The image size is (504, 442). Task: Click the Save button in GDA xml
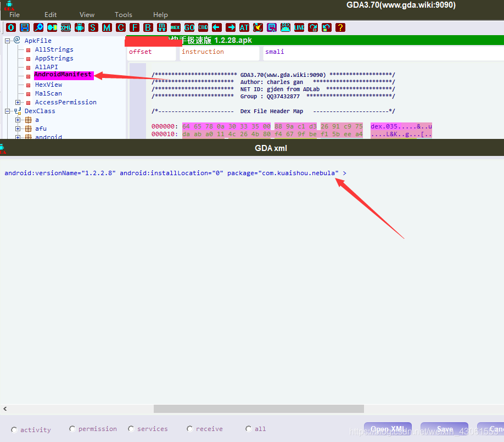[445, 429]
